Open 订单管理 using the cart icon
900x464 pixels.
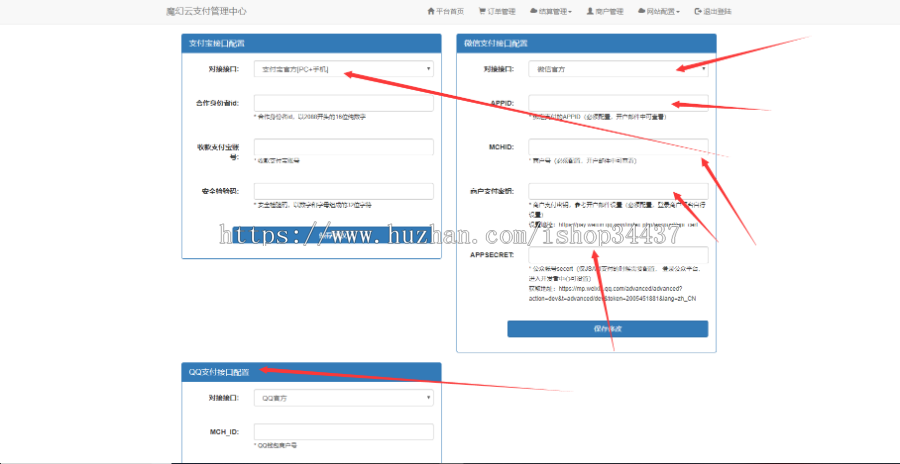tap(482, 12)
